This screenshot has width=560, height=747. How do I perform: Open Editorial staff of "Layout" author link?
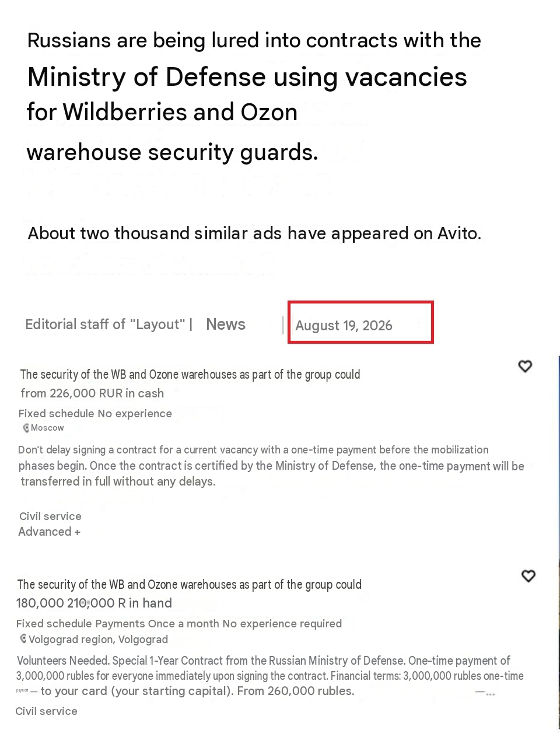(x=105, y=324)
